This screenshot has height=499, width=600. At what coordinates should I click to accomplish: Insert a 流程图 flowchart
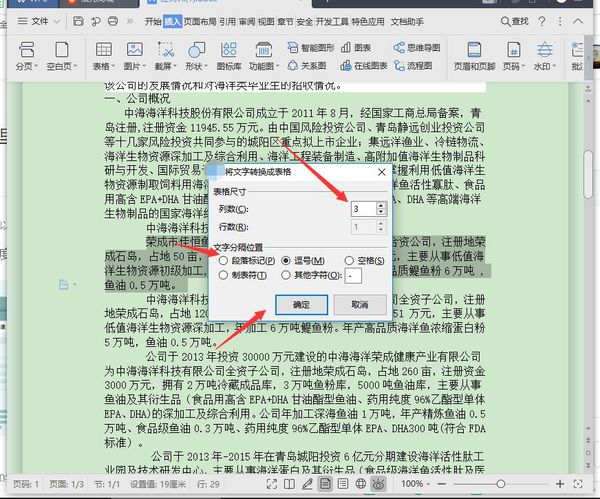(x=413, y=66)
